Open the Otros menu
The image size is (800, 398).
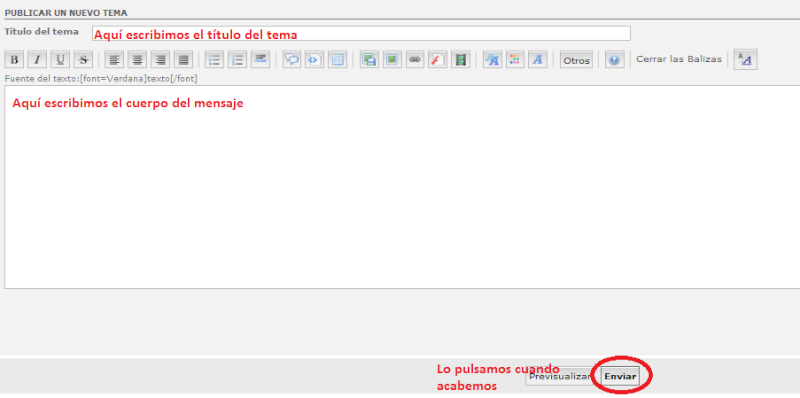click(x=577, y=60)
